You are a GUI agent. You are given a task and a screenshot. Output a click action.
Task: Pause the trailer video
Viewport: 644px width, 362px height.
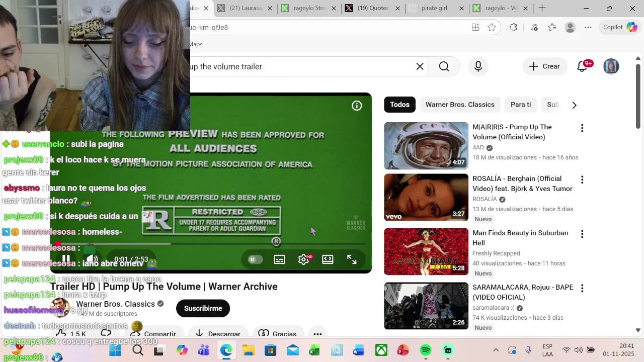pyautogui.click(x=66, y=259)
